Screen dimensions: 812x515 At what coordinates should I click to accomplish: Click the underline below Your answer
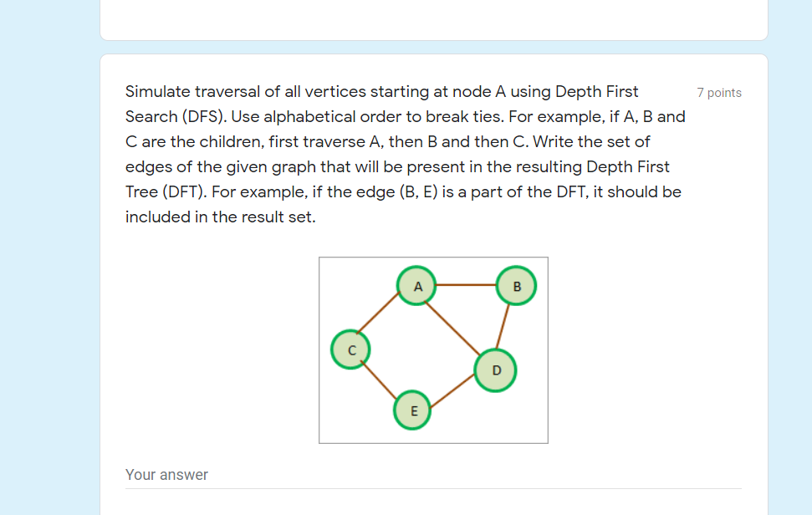(x=433, y=487)
